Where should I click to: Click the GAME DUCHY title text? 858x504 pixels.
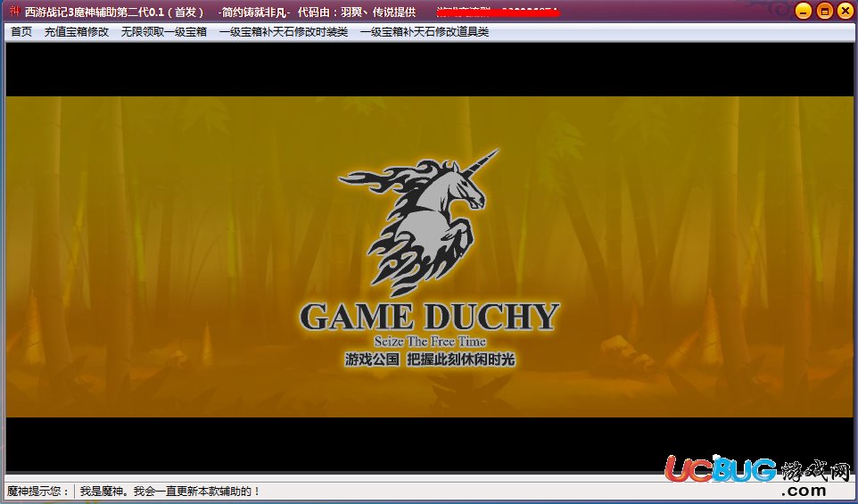click(430, 318)
